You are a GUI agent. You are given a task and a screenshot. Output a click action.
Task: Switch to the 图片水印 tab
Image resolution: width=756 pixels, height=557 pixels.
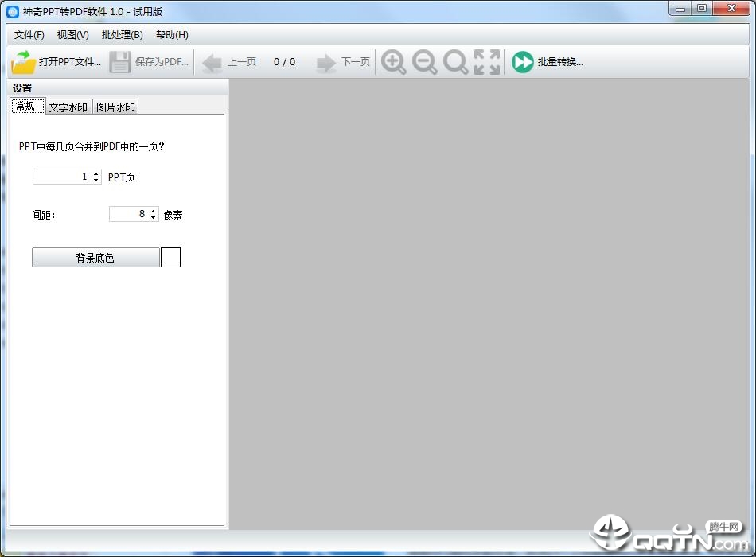coord(115,107)
